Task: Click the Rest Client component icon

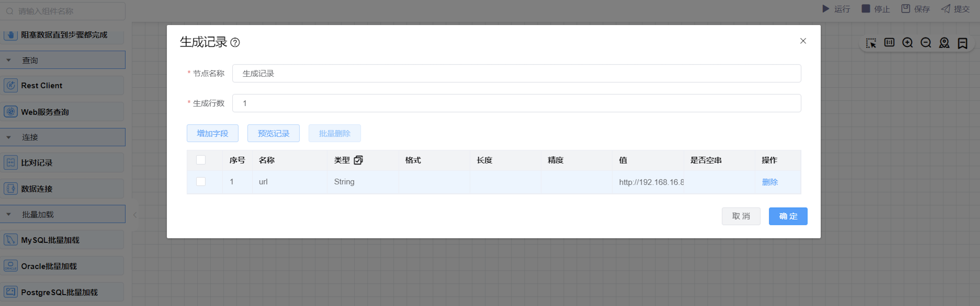Action: (x=11, y=85)
